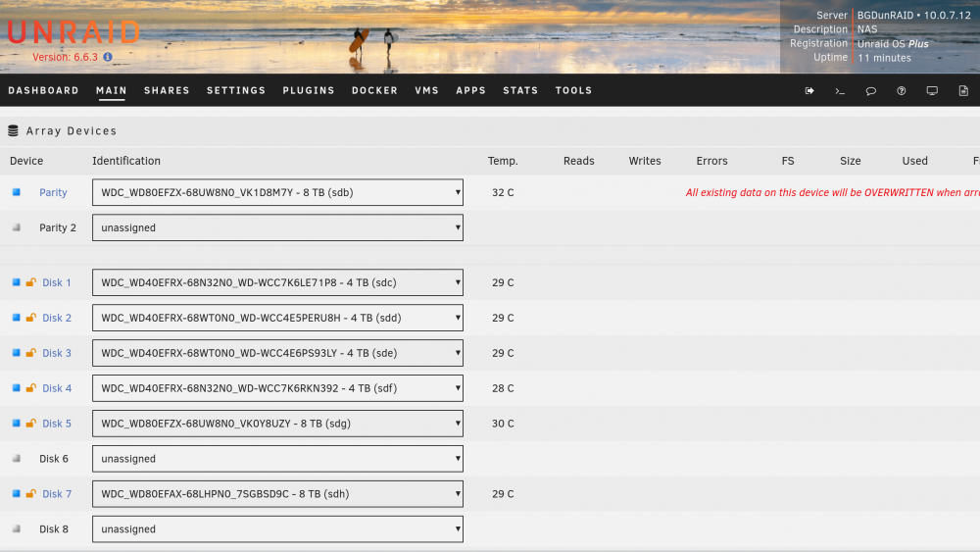Open the Disk 7 device dropdown
The width and height of the screenshot is (980, 552).
[277, 494]
